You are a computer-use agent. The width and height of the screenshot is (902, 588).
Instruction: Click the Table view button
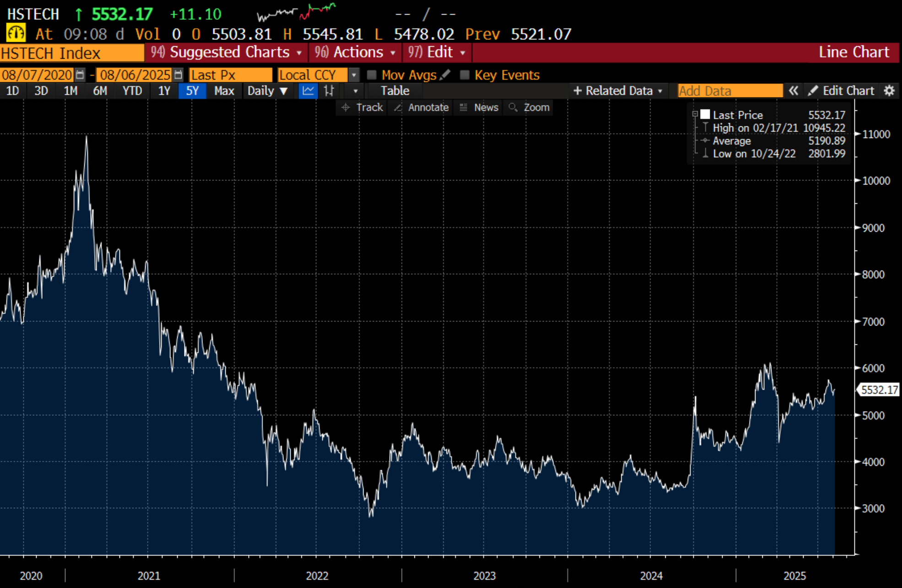(x=395, y=91)
